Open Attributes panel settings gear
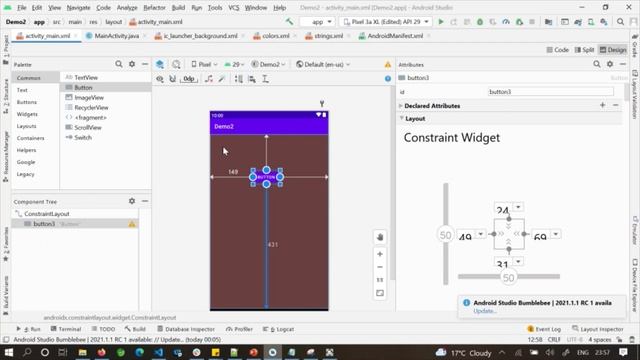The image size is (640, 360). [610, 64]
